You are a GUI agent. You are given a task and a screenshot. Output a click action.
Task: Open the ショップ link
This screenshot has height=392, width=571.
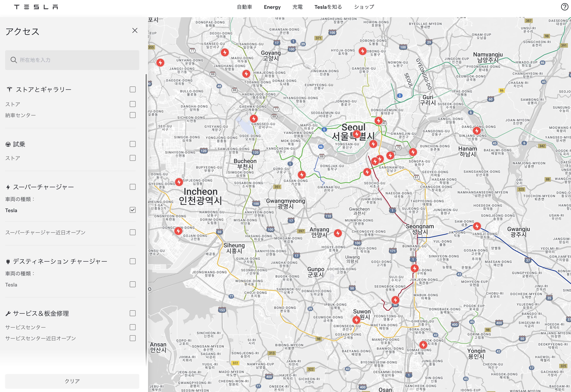[x=364, y=7]
